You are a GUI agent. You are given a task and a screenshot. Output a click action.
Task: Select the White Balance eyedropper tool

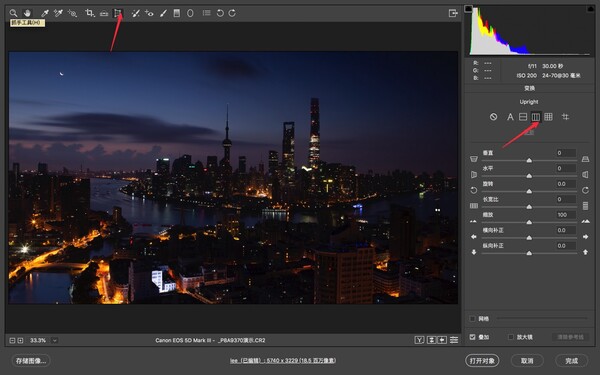(45, 13)
